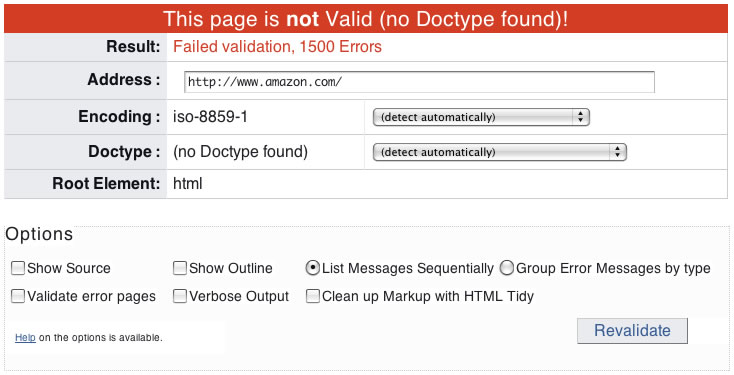This screenshot has width=734, height=375.
Task: Click the red 'This page is not Valid' banner
Action: (x=366, y=19)
